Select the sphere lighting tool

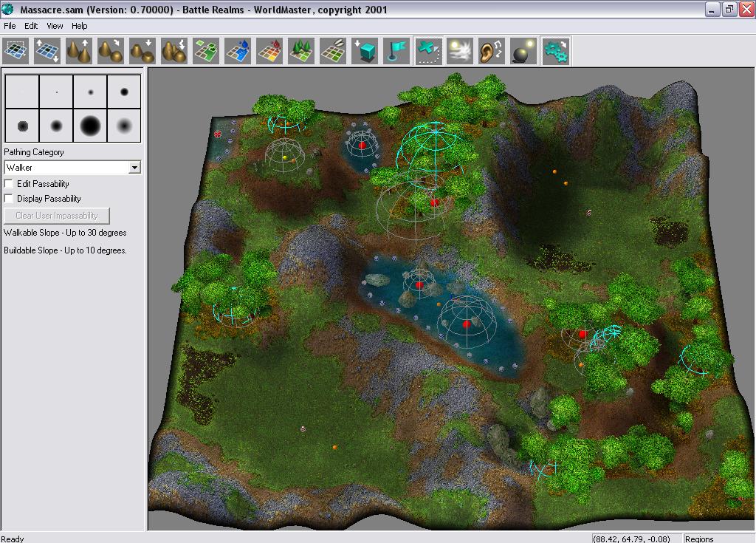[x=523, y=51]
